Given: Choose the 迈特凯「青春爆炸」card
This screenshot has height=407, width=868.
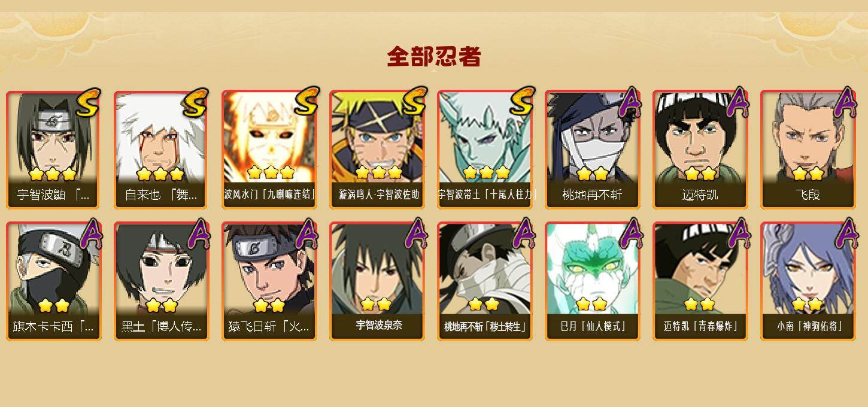Looking at the screenshot, I should click(700, 281).
